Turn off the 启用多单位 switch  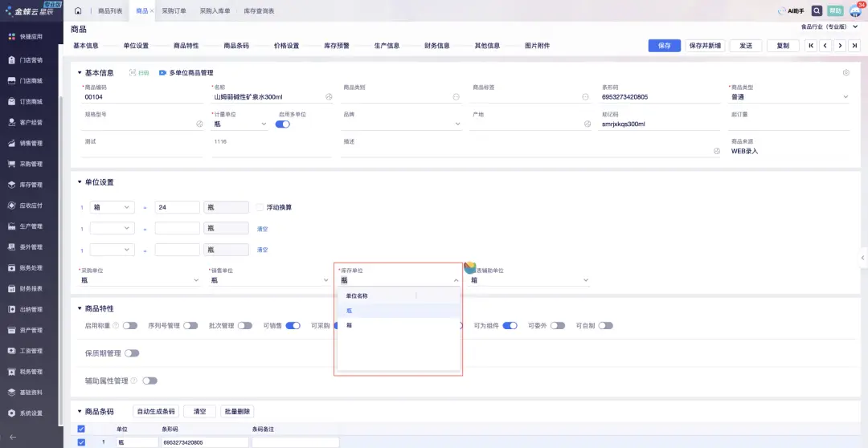pyautogui.click(x=282, y=124)
